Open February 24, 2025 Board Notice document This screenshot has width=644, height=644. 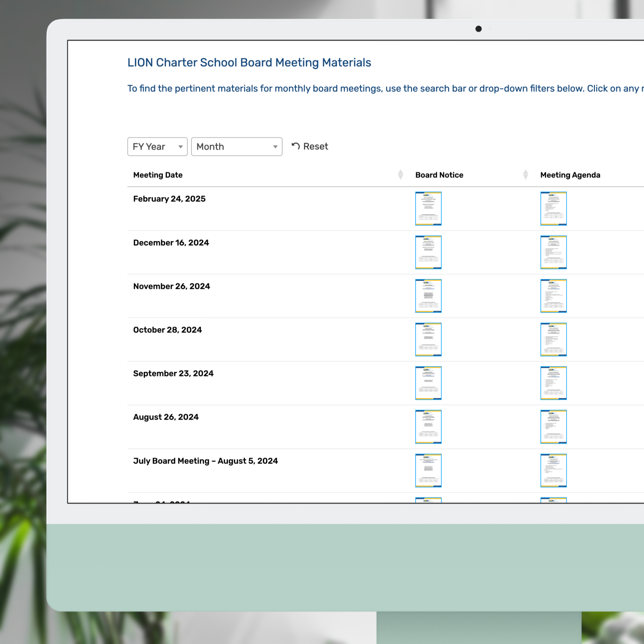(x=428, y=208)
